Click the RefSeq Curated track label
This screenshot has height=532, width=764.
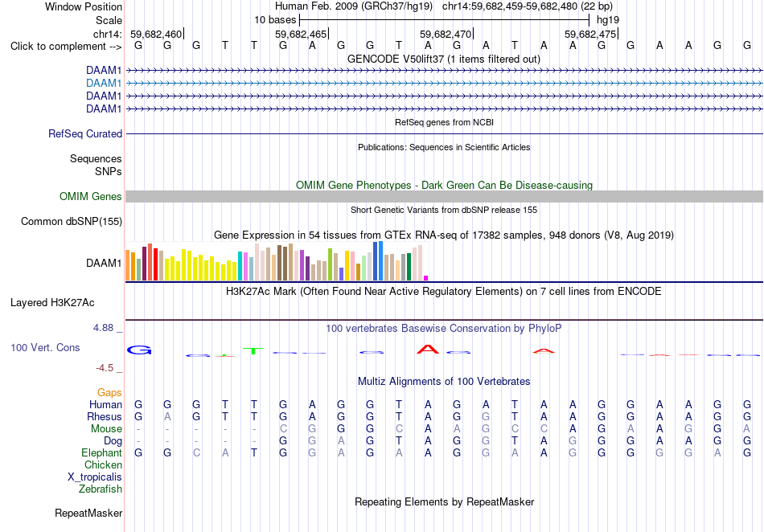pyautogui.click(x=85, y=134)
